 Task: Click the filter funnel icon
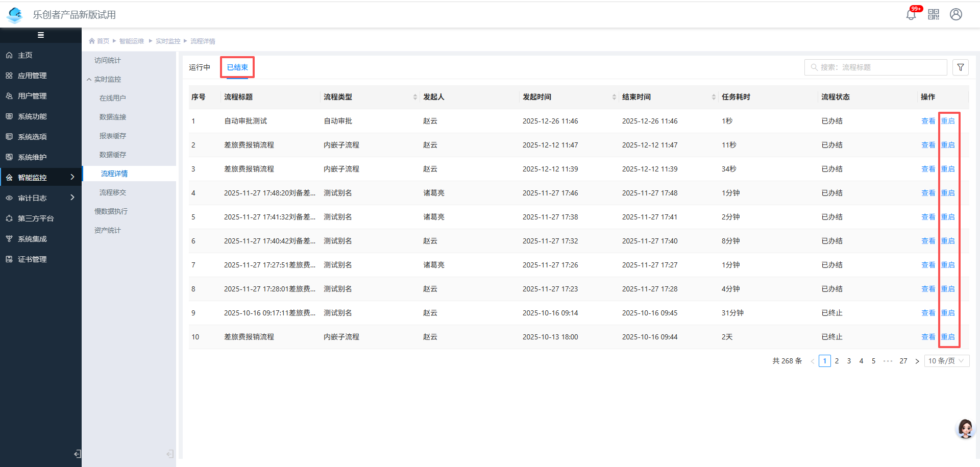point(961,67)
